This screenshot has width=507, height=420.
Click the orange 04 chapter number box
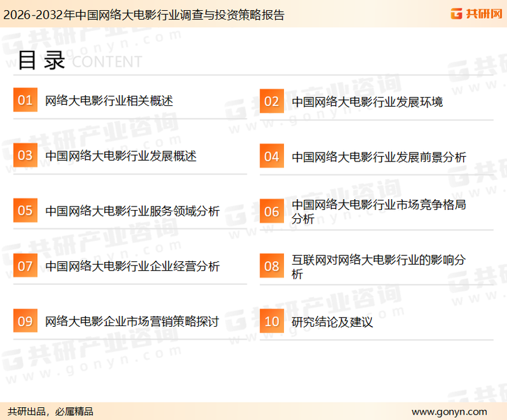(x=272, y=156)
